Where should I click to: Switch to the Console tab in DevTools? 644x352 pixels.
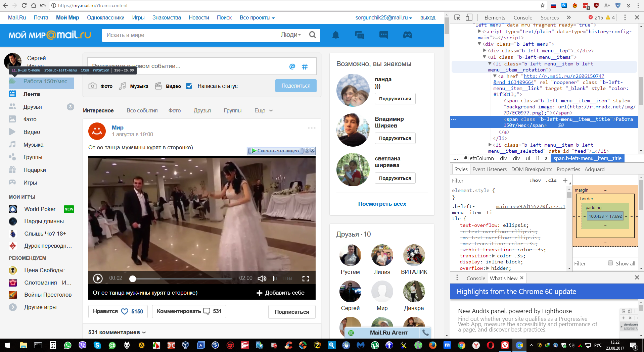pos(522,17)
